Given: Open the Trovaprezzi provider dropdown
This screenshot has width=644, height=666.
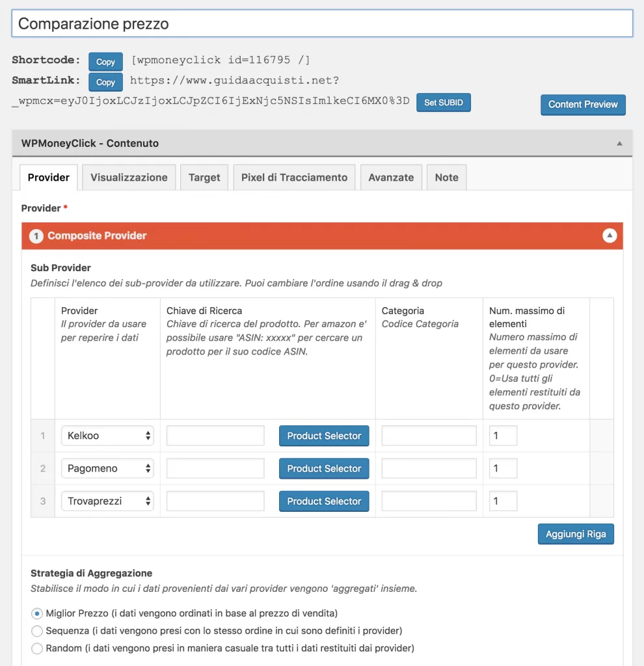Looking at the screenshot, I should click(107, 501).
